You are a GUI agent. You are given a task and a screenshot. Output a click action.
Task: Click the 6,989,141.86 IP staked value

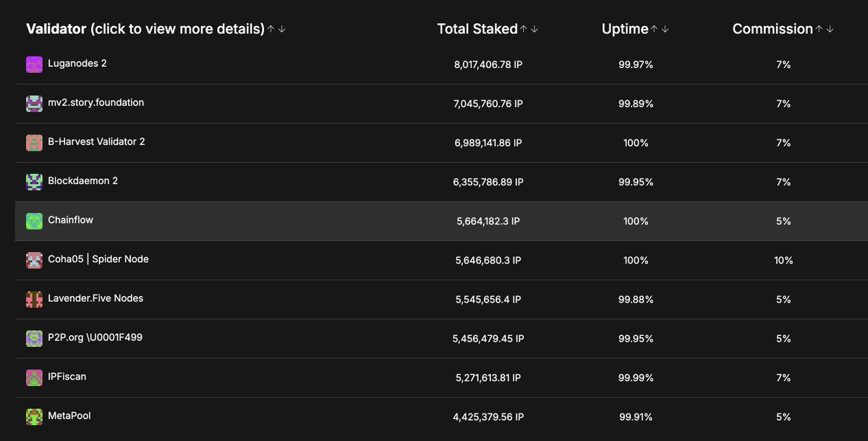click(488, 143)
